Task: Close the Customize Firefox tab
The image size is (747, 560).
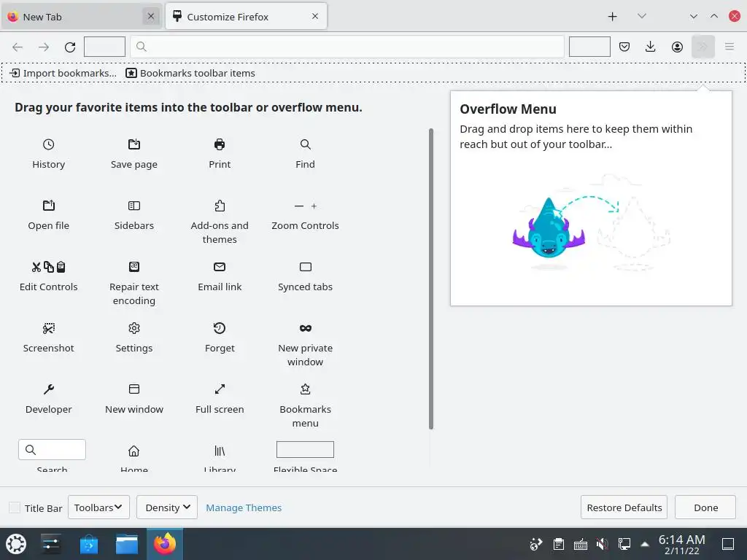Action: [315, 17]
